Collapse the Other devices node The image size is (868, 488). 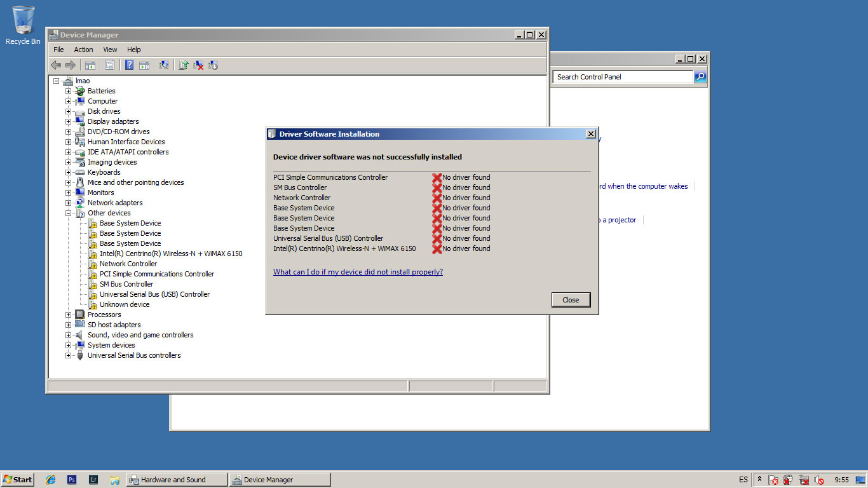(x=68, y=213)
